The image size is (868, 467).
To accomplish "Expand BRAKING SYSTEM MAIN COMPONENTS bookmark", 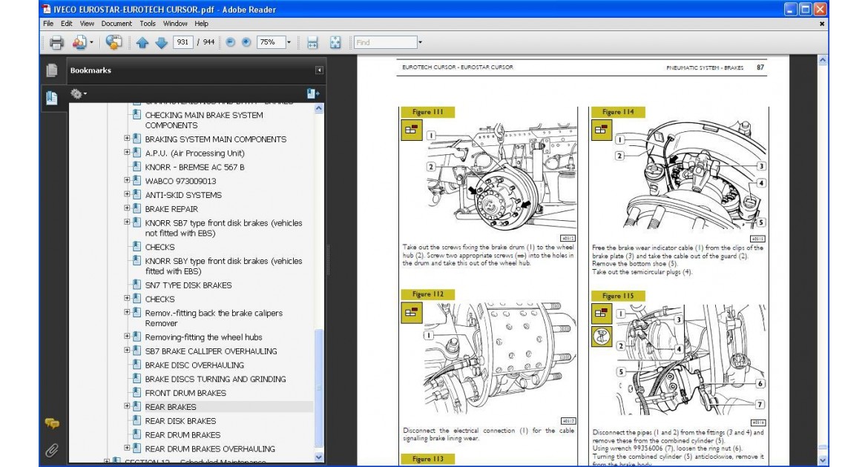I will (x=127, y=139).
